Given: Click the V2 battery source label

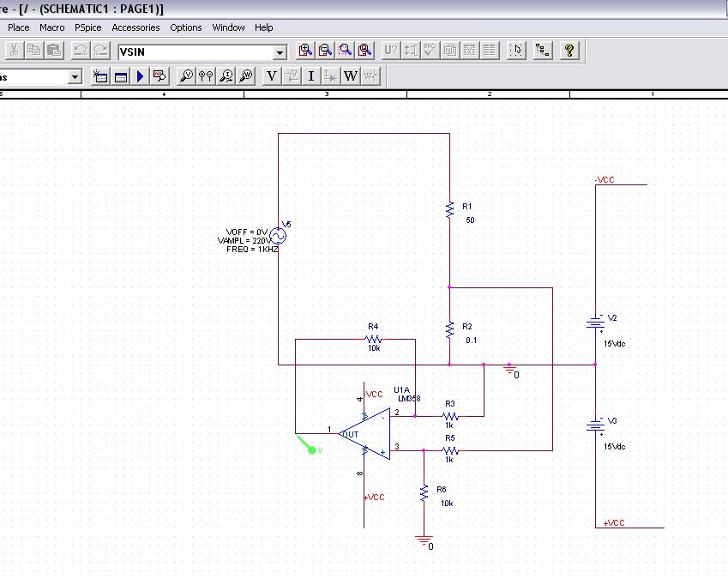Looking at the screenshot, I should [x=612, y=318].
